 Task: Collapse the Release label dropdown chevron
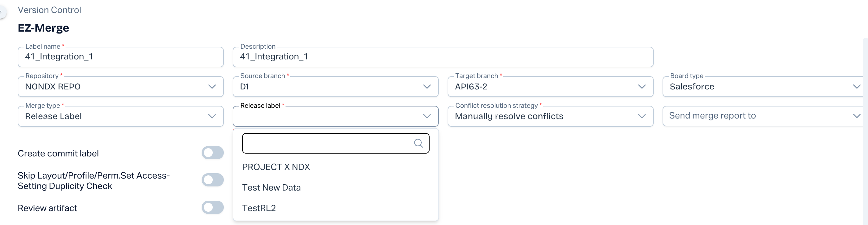tap(427, 116)
